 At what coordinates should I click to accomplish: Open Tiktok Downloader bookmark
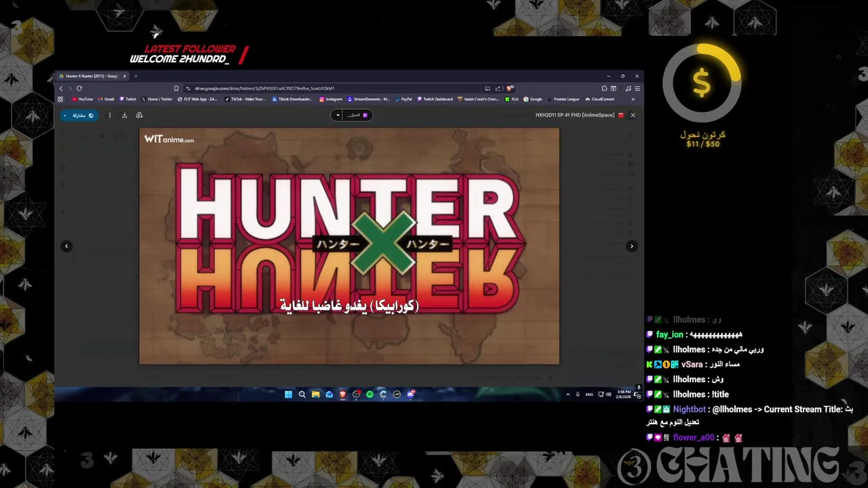point(292,99)
